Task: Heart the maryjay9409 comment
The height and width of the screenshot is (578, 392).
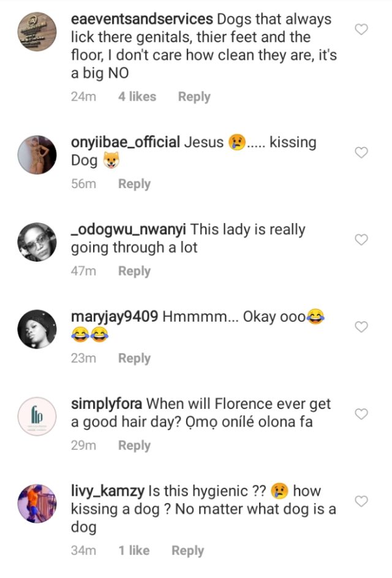Action: (361, 327)
